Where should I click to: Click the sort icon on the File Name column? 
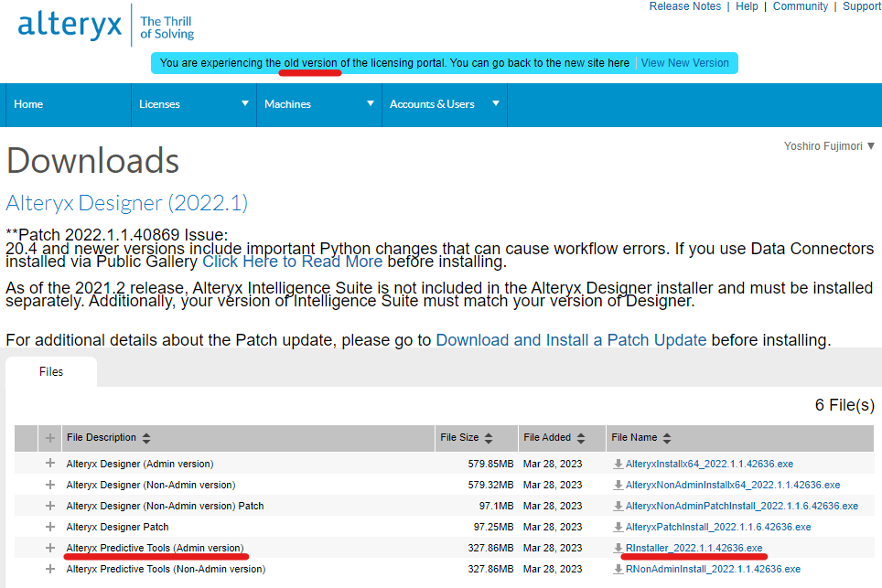click(666, 438)
